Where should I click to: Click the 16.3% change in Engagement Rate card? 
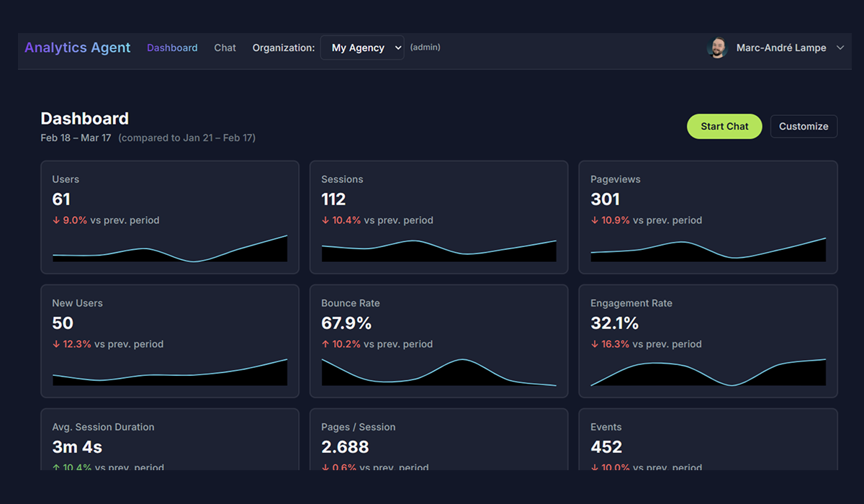(x=611, y=344)
